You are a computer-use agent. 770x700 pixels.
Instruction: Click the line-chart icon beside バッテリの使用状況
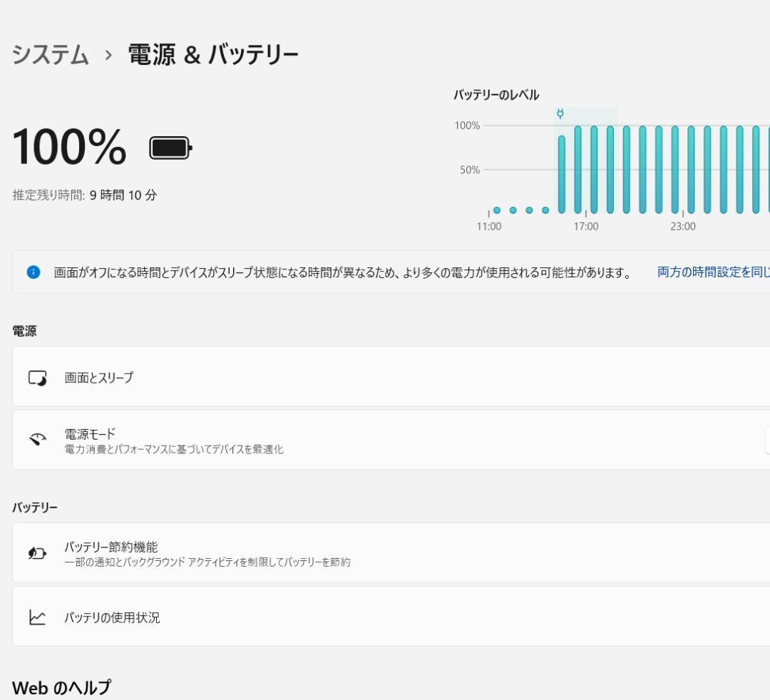(37, 617)
